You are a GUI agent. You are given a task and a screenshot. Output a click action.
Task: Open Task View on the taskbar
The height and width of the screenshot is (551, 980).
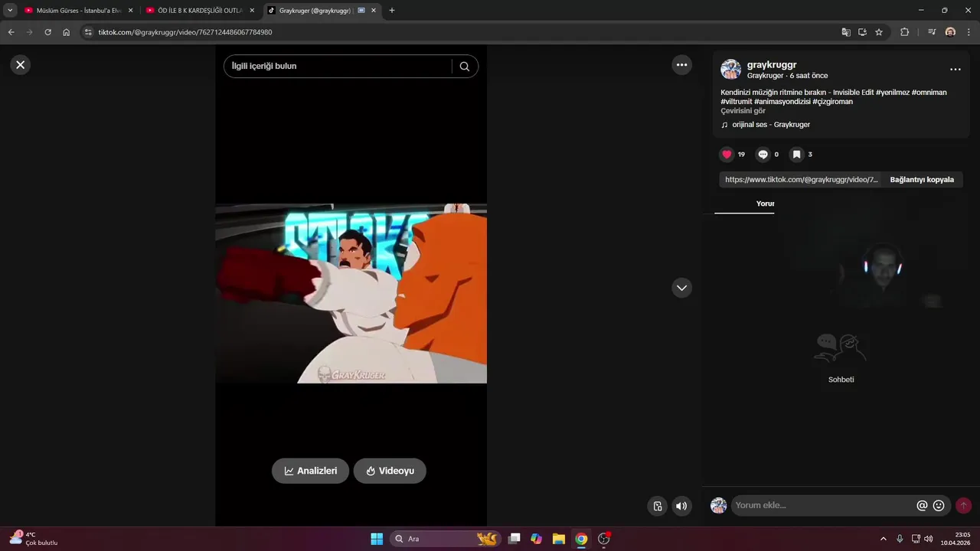[x=514, y=539]
